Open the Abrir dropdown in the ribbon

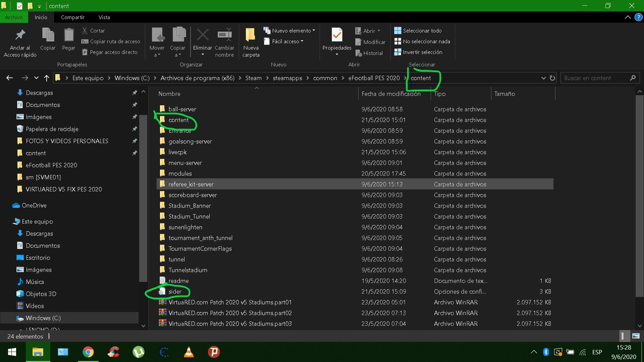click(368, 31)
